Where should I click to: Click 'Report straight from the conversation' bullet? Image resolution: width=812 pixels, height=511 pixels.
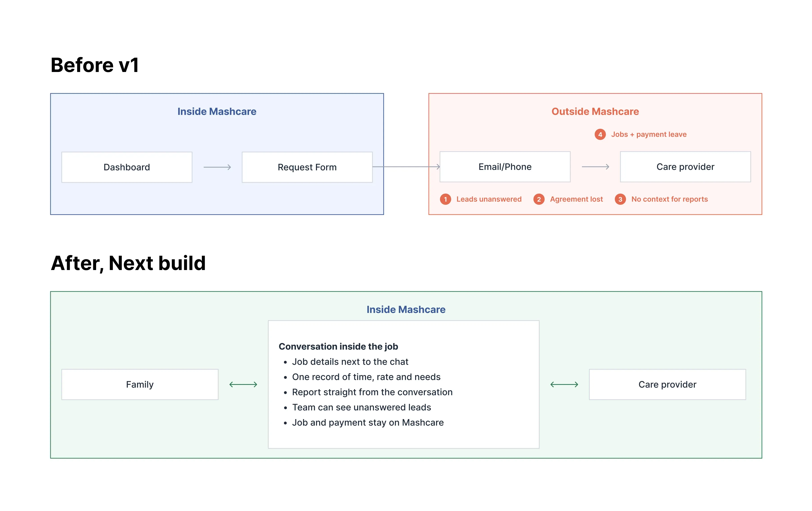click(372, 392)
